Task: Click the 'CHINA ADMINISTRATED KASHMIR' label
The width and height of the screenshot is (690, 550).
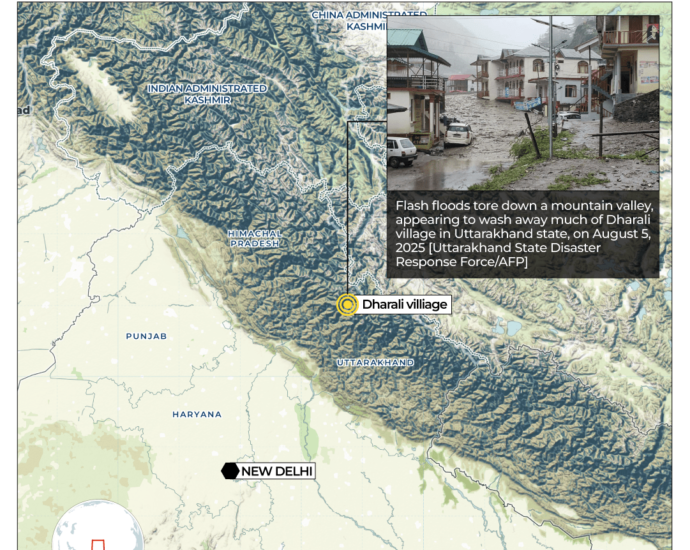Action: point(369,21)
